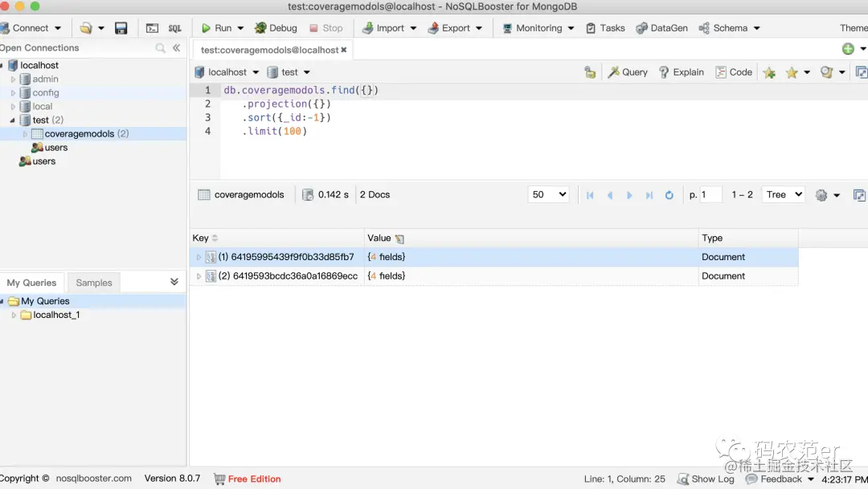Open the Export menu
The width and height of the screenshot is (868, 489).
tap(455, 28)
